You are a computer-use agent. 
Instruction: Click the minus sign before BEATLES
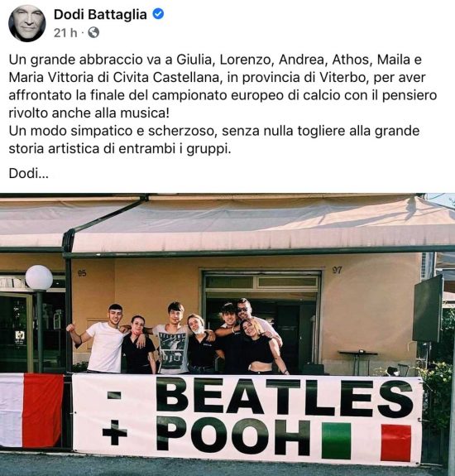[114, 395]
